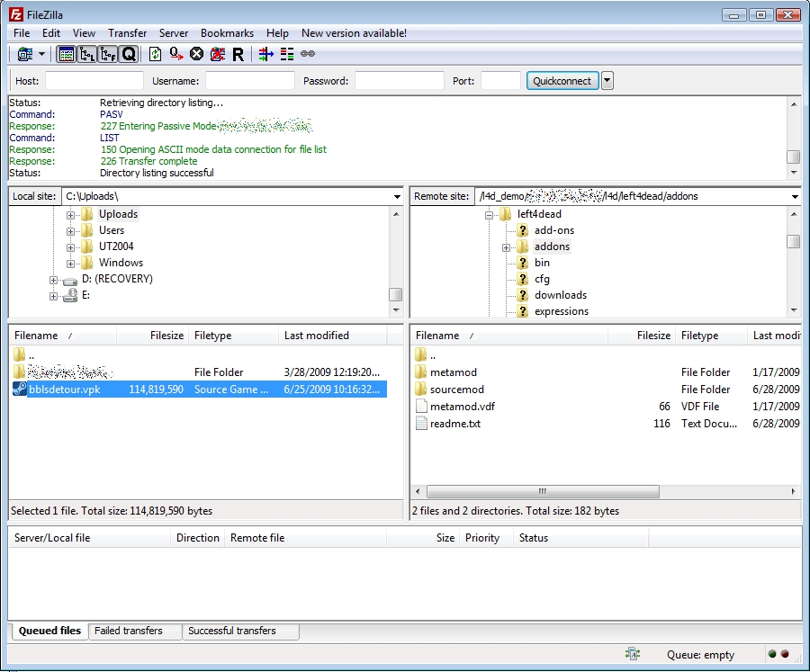810x672 pixels.
Task: Refresh the file and folder lists
Action: pos(155,54)
